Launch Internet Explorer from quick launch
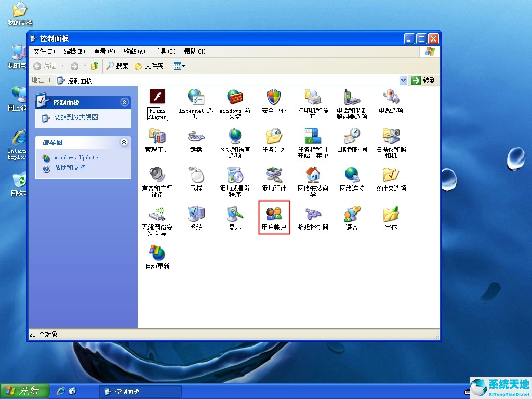Screen dimensions: 532x399 point(61,391)
